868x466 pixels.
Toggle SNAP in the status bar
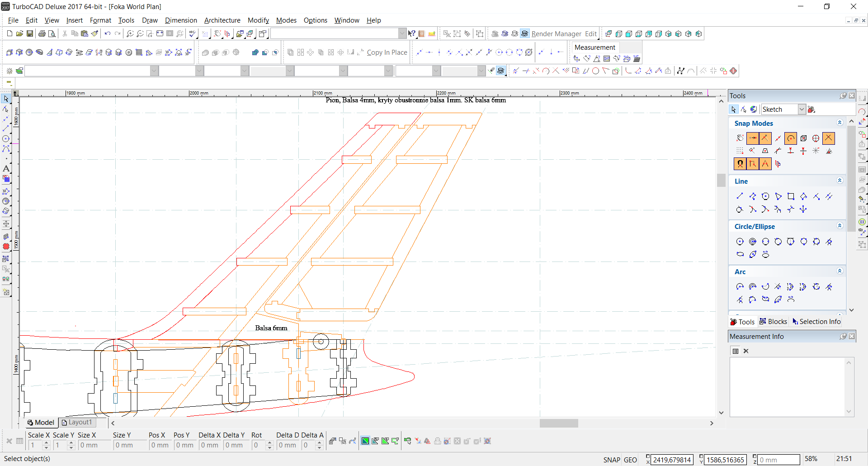[x=611, y=460]
